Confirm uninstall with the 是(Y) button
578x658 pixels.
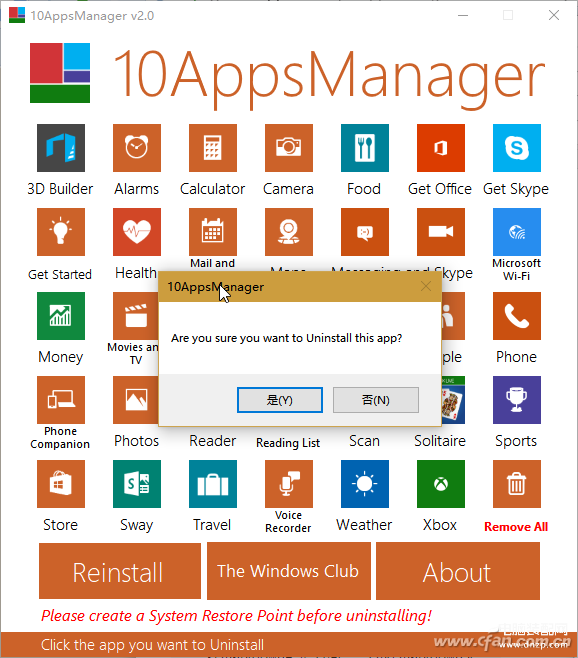coord(280,400)
